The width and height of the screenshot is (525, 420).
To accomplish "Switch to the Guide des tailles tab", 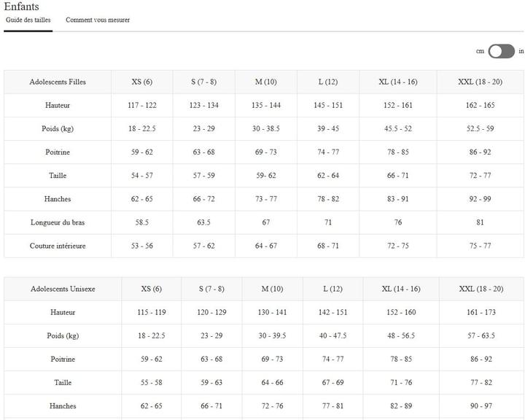I will pyautogui.click(x=28, y=20).
